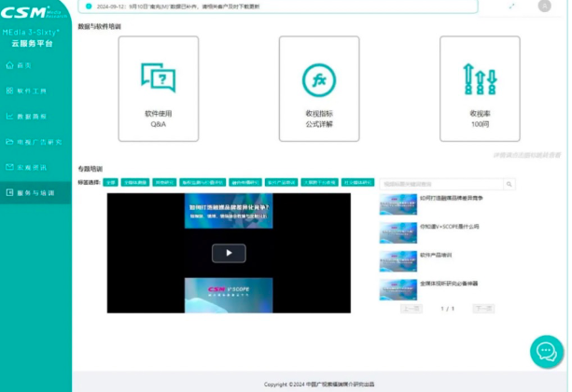The image size is (572, 392).
Task: Play the training video
Action: [x=229, y=253]
